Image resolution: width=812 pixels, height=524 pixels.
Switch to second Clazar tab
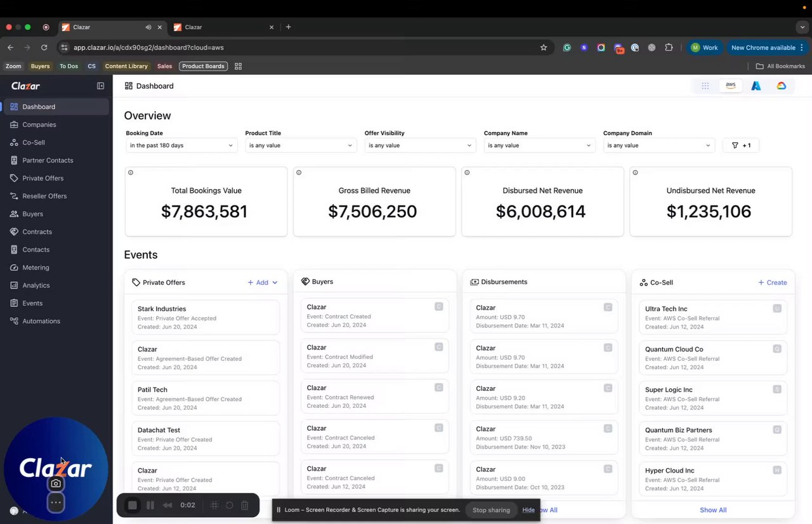223,27
